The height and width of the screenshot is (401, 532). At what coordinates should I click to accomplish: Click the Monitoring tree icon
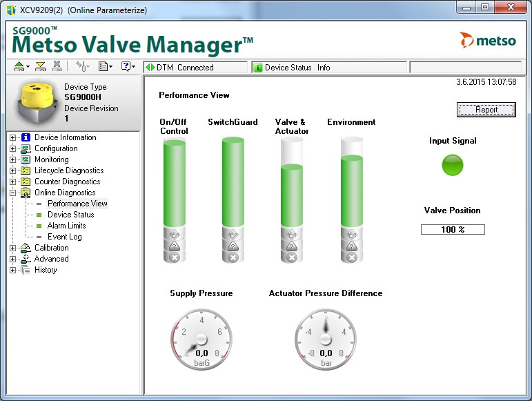(26, 159)
